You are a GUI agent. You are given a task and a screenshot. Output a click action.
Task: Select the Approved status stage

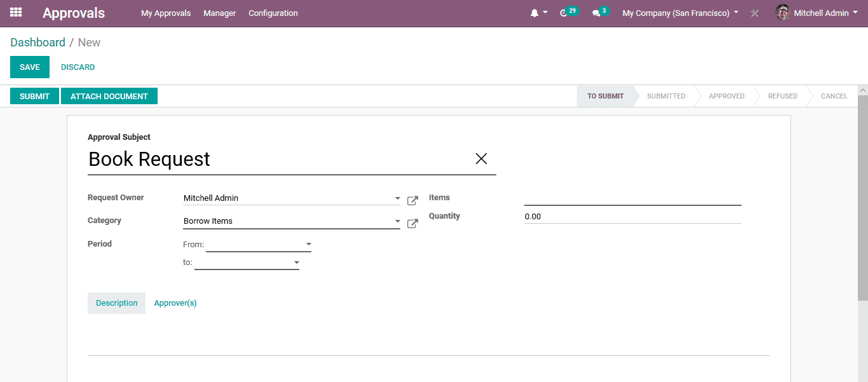coord(726,96)
